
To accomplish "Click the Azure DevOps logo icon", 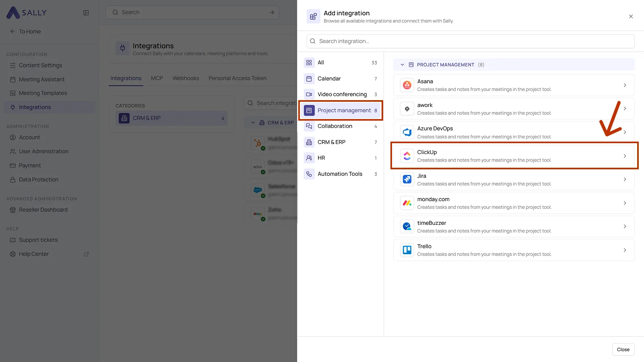I will click(x=407, y=132).
